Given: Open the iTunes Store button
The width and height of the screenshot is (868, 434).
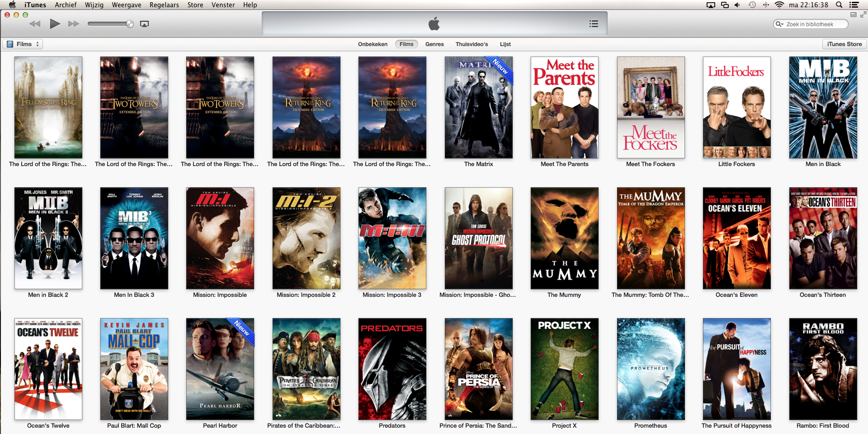Looking at the screenshot, I should 844,44.
